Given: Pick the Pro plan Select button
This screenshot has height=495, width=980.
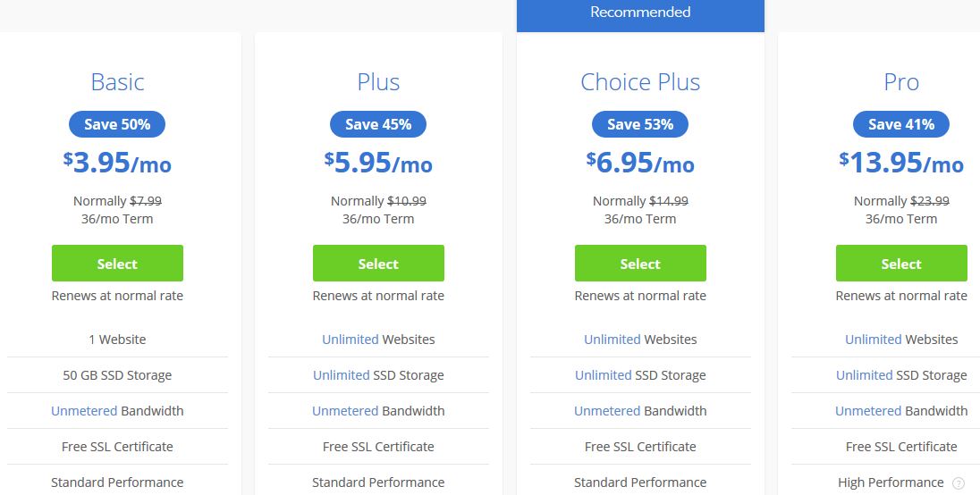Looking at the screenshot, I should tap(901, 264).
